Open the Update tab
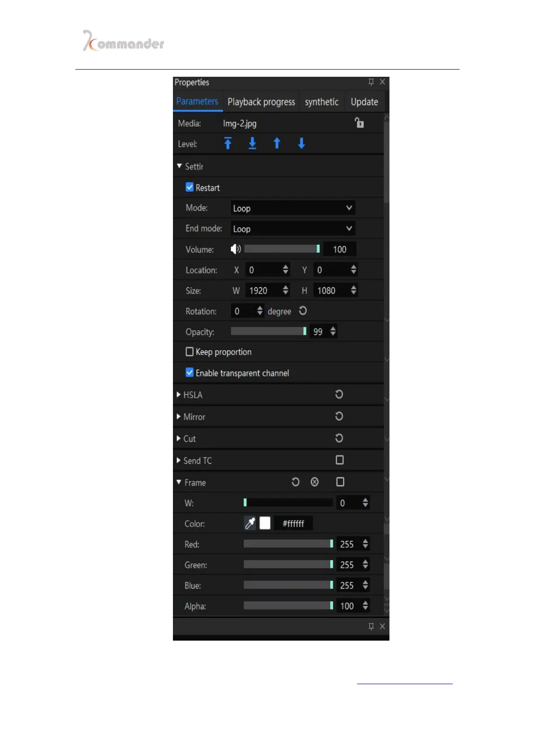 [364, 102]
